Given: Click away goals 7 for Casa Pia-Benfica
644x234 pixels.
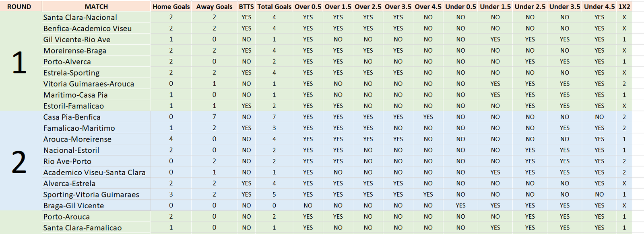Looking at the screenshot, I should [x=214, y=117].
